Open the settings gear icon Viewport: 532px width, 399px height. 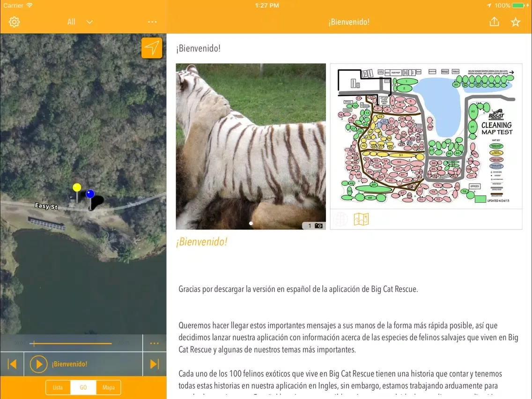point(14,22)
